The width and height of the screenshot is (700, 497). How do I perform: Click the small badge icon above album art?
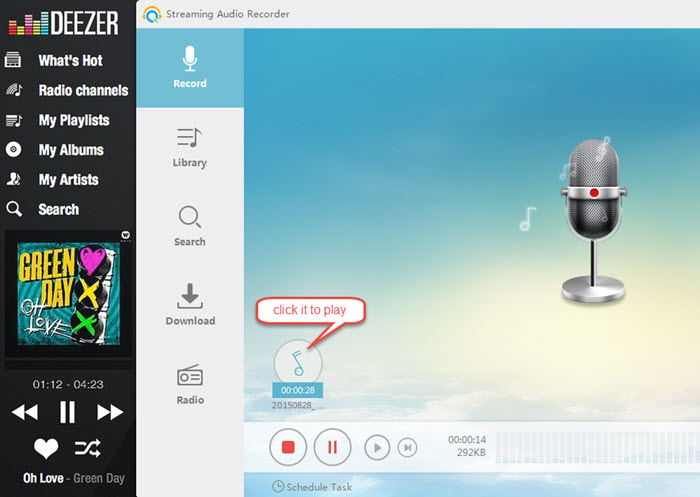pyautogui.click(x=126, y=235)
